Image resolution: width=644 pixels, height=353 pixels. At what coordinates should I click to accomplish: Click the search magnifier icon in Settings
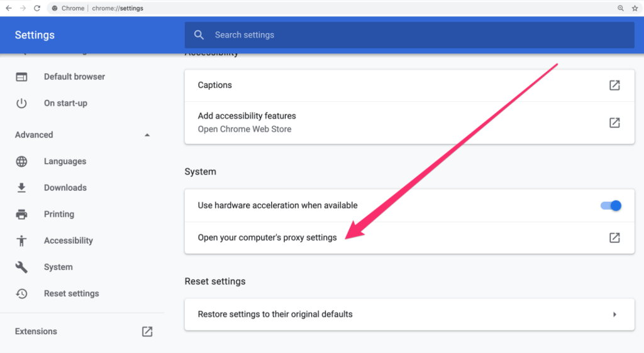[199, 35]
